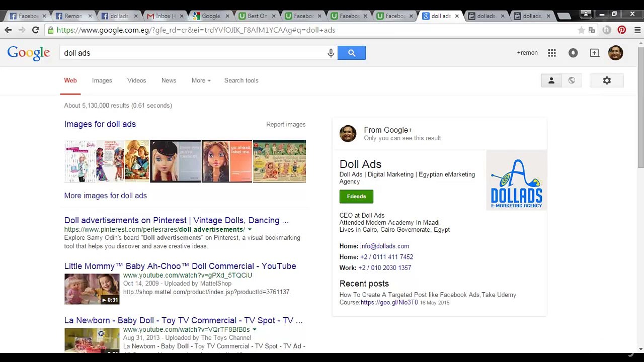The image size is (644, 362).
Task: Switch to Best On Udemy tab
Action: (x=257, y=16)
